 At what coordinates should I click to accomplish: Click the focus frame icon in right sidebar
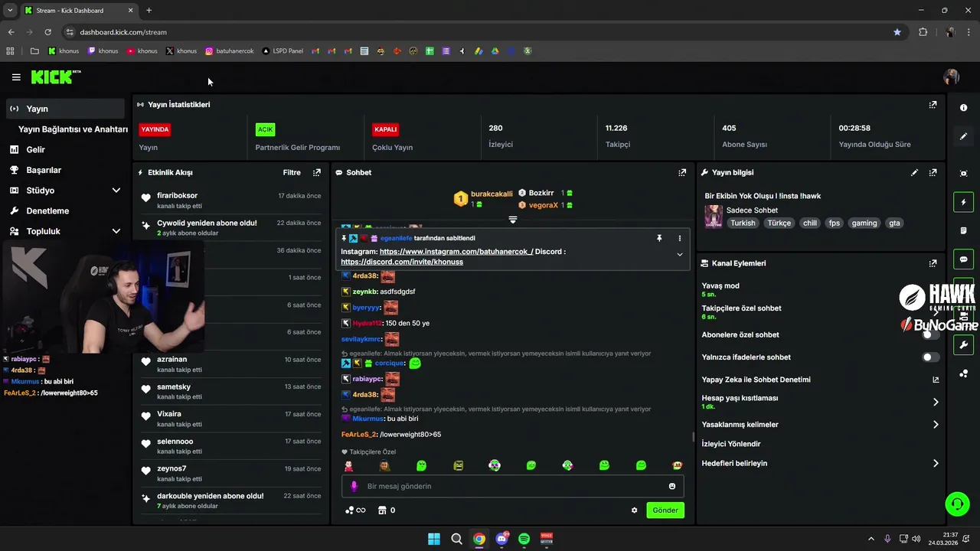(963, 174)
